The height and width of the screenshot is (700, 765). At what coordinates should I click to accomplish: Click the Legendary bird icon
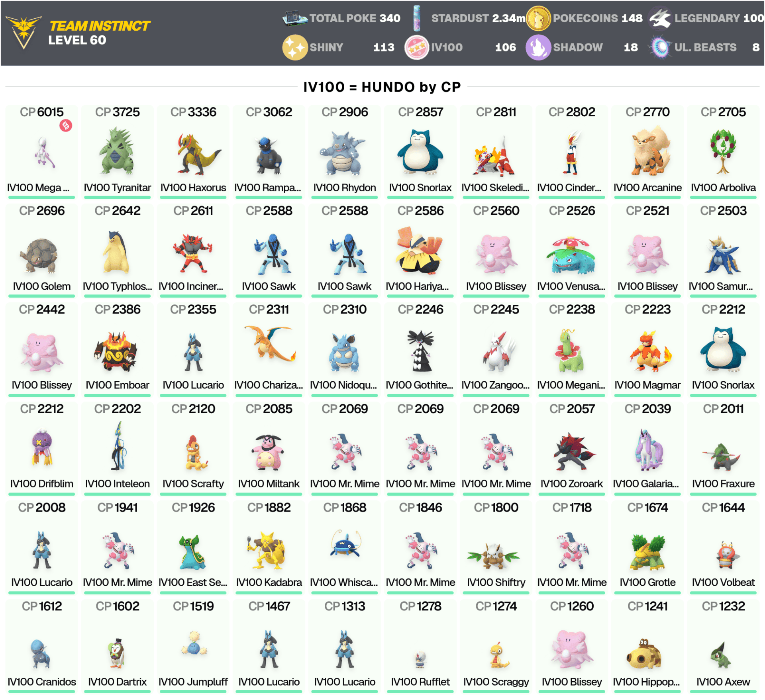pos(660,18)
